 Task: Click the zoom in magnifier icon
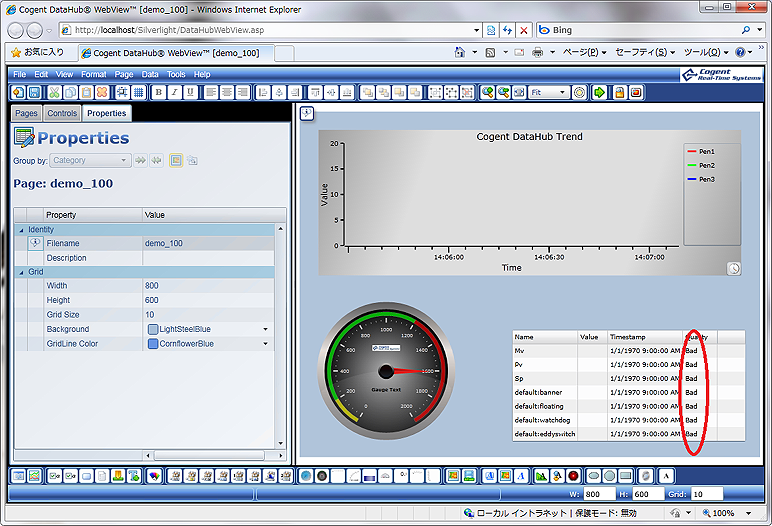pos(487,92)
